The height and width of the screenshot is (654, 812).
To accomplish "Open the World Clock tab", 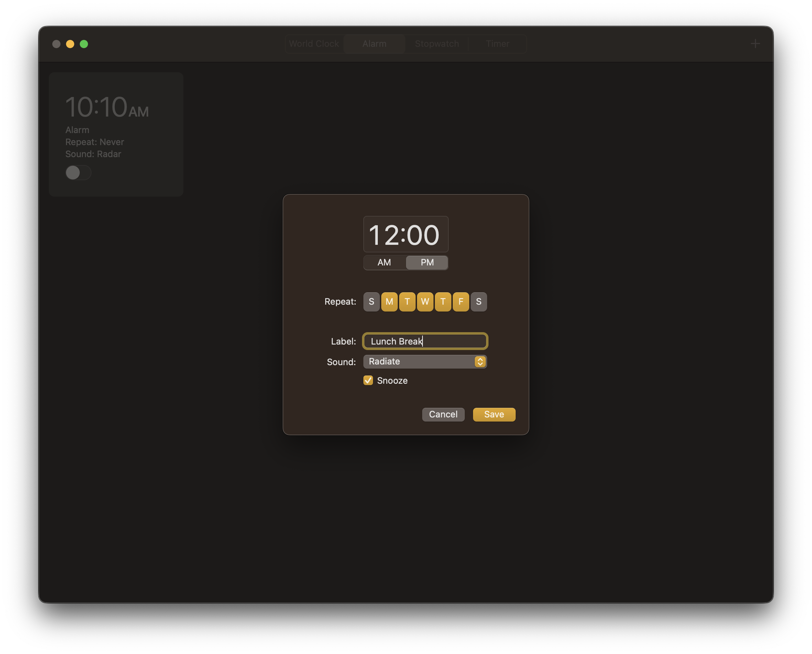I will click(314, 44).
